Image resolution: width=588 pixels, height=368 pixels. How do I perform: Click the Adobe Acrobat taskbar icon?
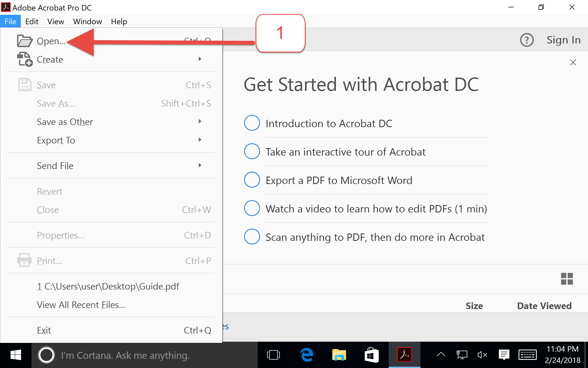pos(404,355)
